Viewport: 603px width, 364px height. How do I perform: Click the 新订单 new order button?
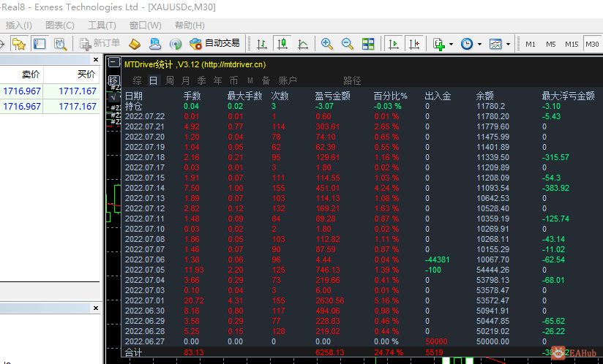tap(100, 43)
